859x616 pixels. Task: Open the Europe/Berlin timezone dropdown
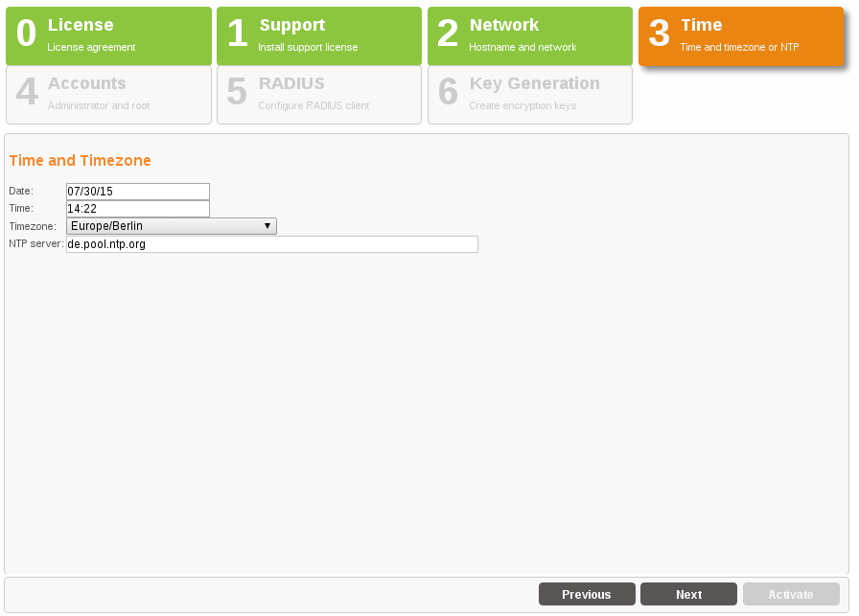point(163,226)
